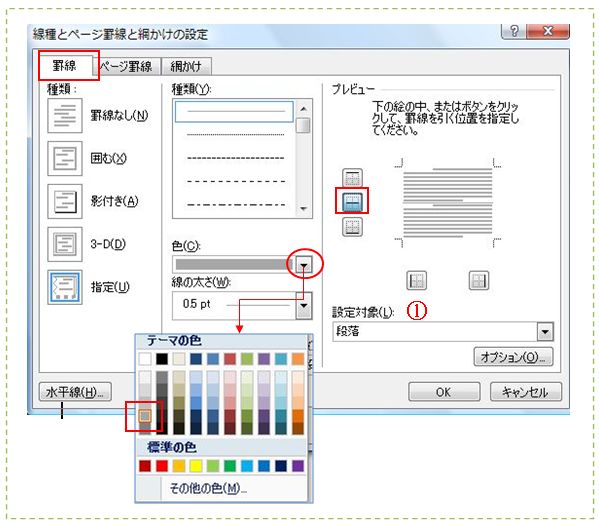Toggle the middle horizontal border preview button
The image size is (599, 526).
[x=352, y=201]
